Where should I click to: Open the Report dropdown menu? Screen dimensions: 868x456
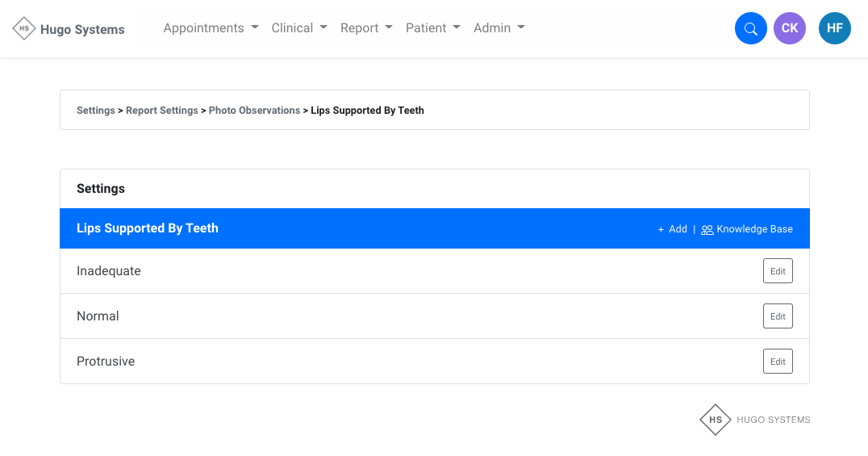366,28
